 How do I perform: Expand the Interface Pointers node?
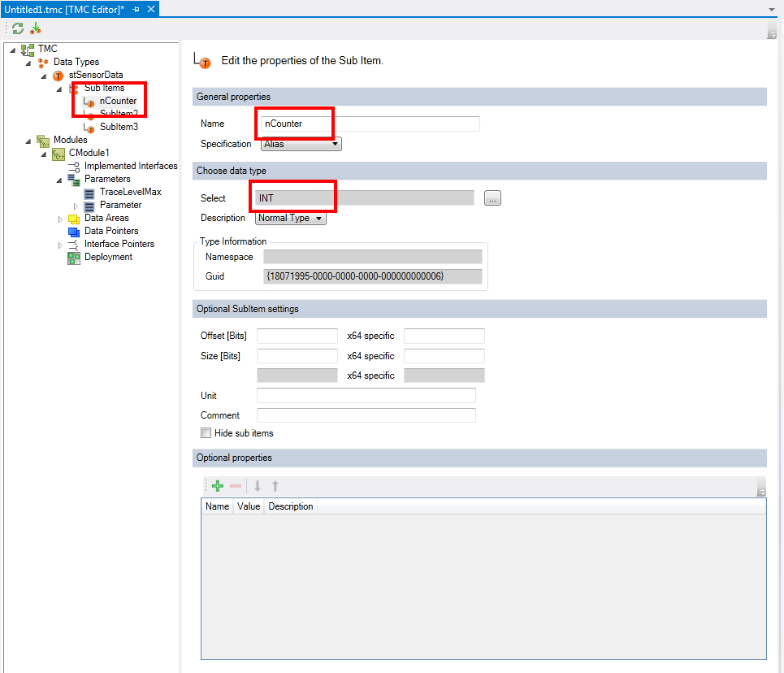coord(60,245)
